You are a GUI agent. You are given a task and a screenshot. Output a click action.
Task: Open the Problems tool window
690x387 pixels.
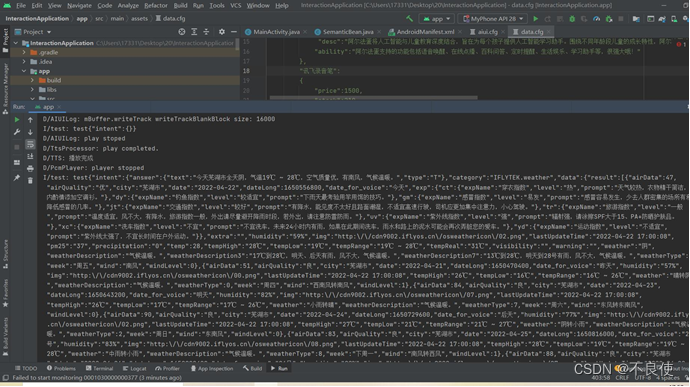(x=61, y=369)
